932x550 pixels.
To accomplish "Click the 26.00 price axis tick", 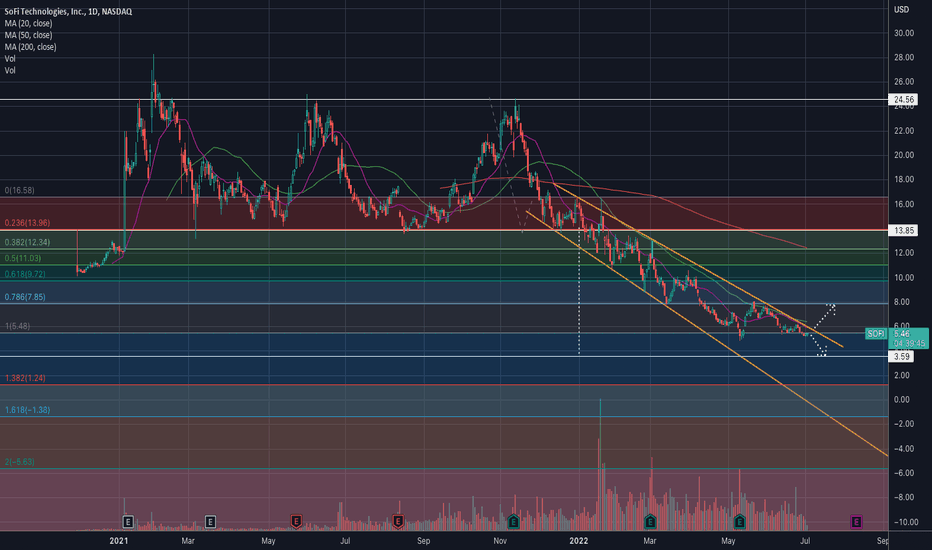I will tap(903, 82).
